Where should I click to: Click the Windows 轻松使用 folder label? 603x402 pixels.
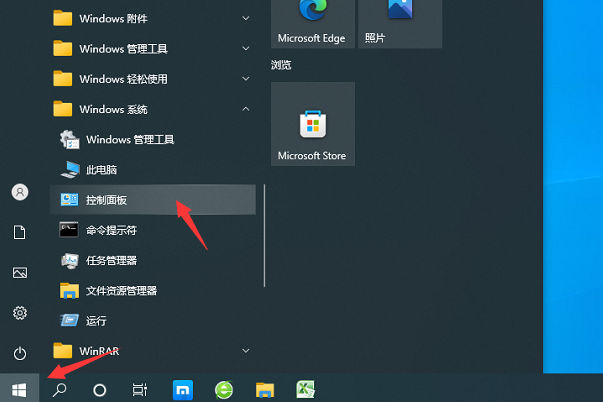123,79
